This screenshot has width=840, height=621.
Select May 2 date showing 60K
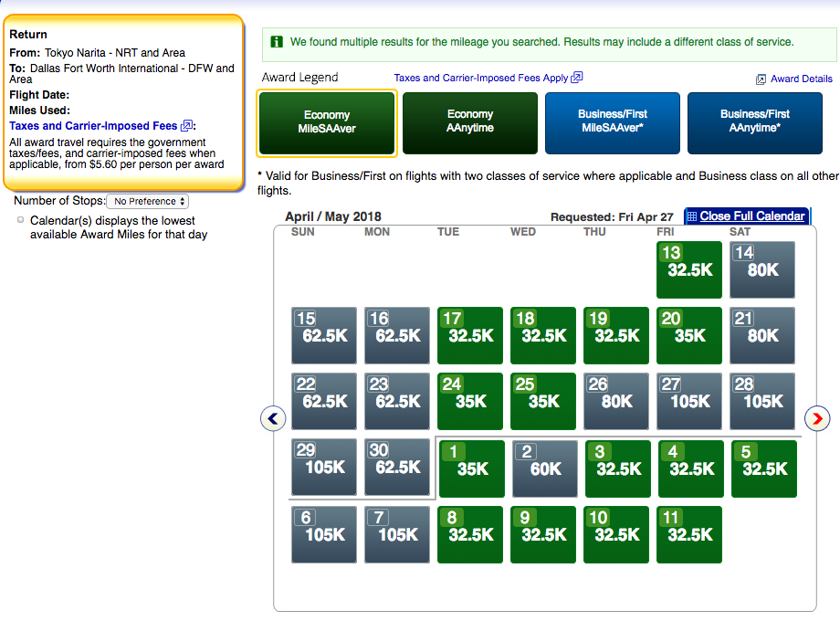(x=545, y=468)
